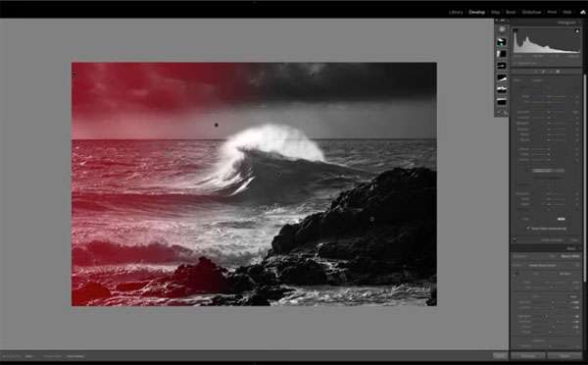Select the Masking tool in the tool strip
This screenshot has height=365, width=588.
pyautogui.click(x=558, y=72)
